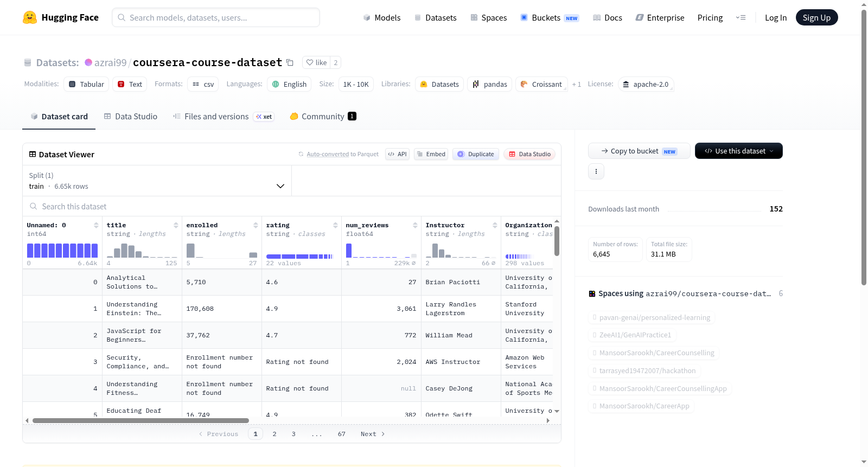Click the Sign Up button

816,17
